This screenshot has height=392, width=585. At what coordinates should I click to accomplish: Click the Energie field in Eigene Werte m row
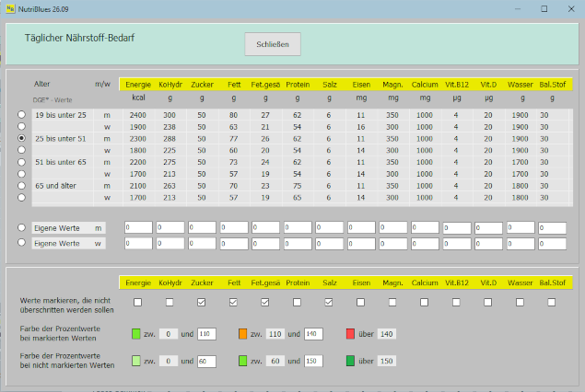tap(138, 227)
